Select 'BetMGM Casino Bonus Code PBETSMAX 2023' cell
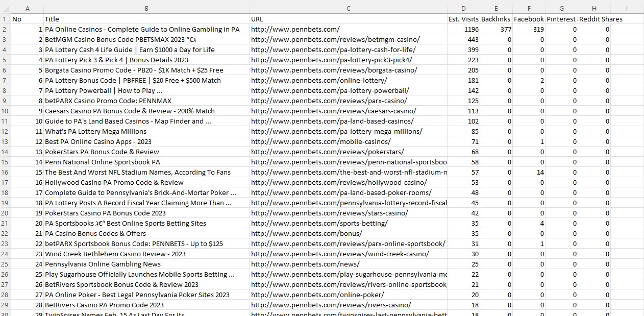Image resolution: width=644 pixels, height=316 pixels. pos(146,39)
